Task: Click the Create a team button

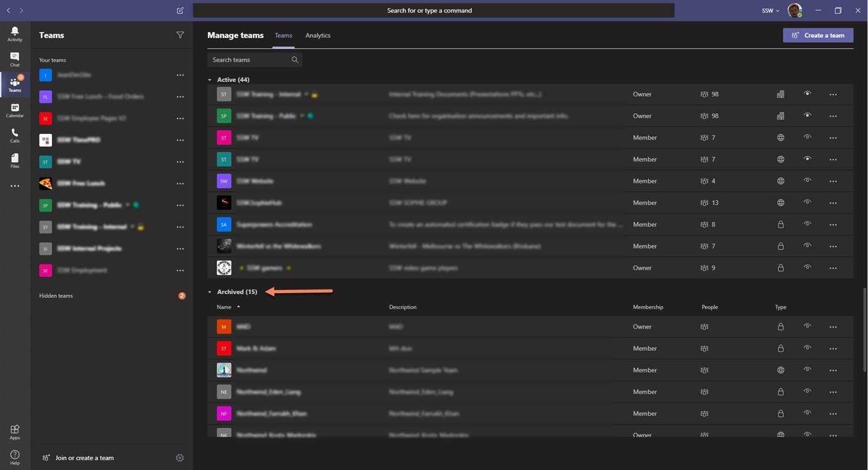Action: coord(818,35)
